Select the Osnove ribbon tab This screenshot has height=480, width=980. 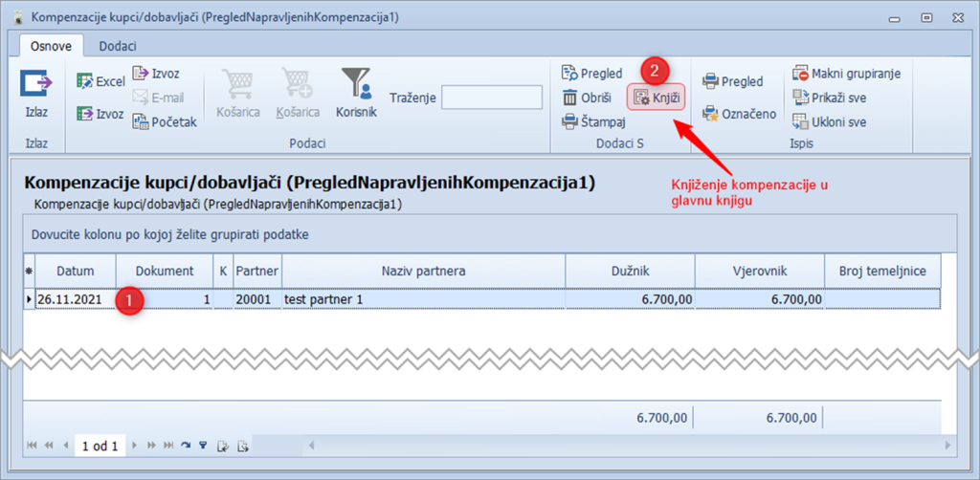[52, 46]
